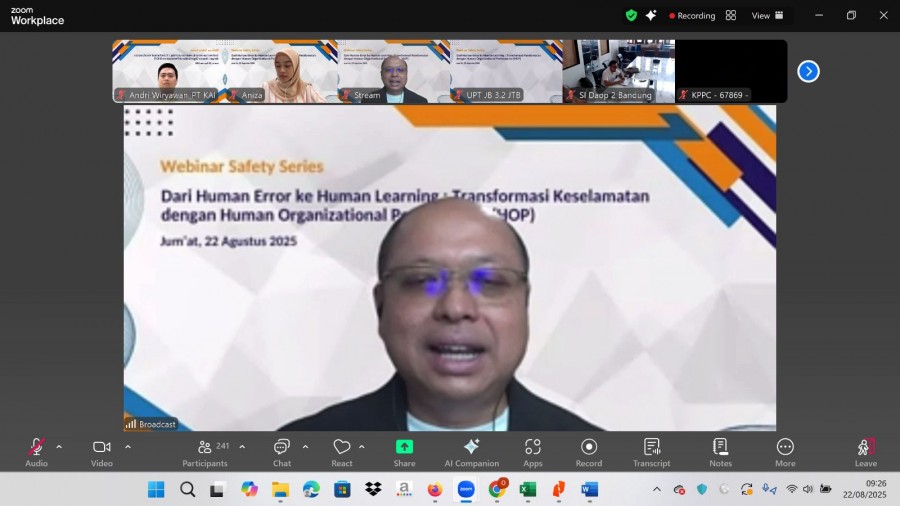Open Task View in taskbar
The width and height of the screenshot is (900, 506).
click(x=216, y=490)
